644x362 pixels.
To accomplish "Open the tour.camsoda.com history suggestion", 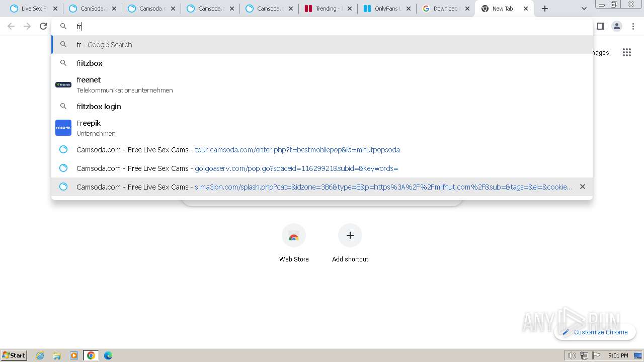I will [322, 149].
